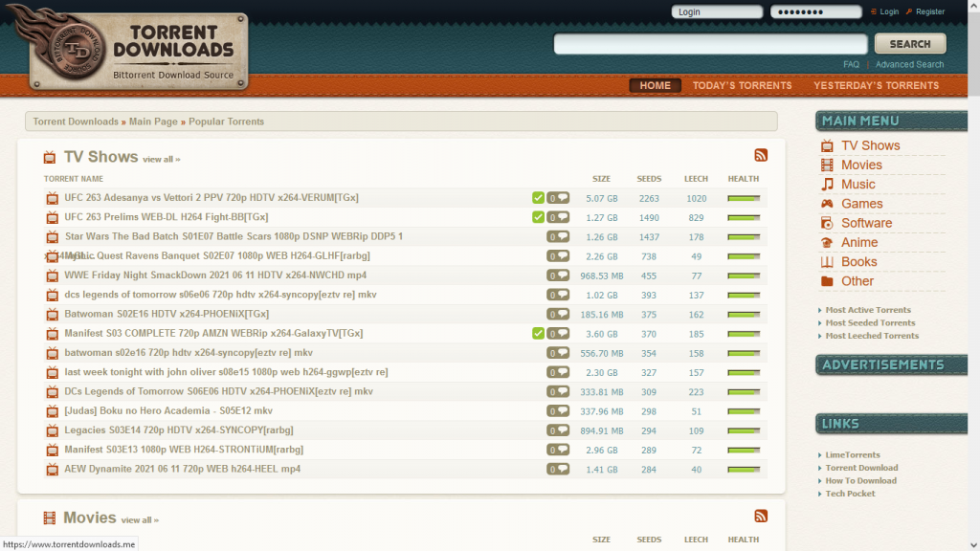The height and width of the screenshot is (551, 980).
Task: Open comments bubble for UFC 263 Adesanya torrent
Action: point(558,198)
